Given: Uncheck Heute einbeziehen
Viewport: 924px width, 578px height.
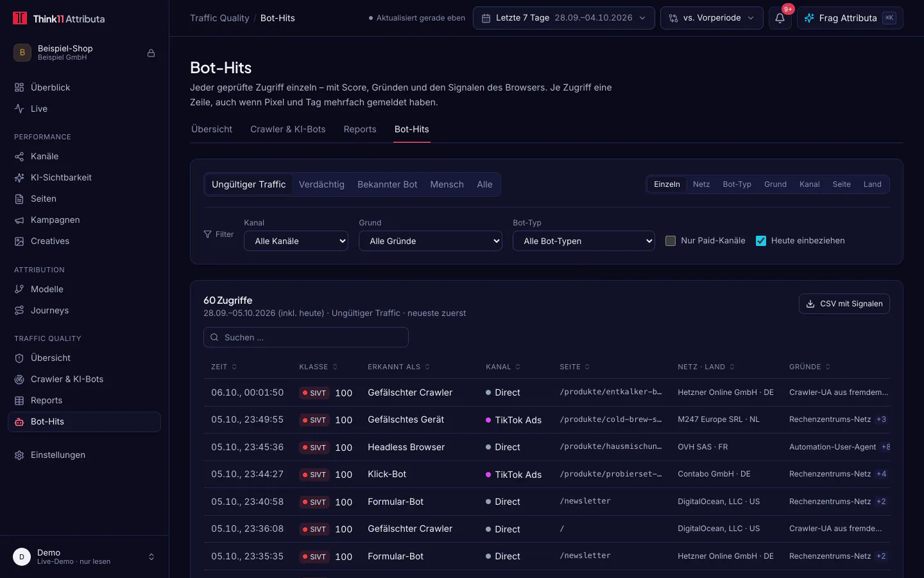Looking at the screenshot, I should point(761,241).
